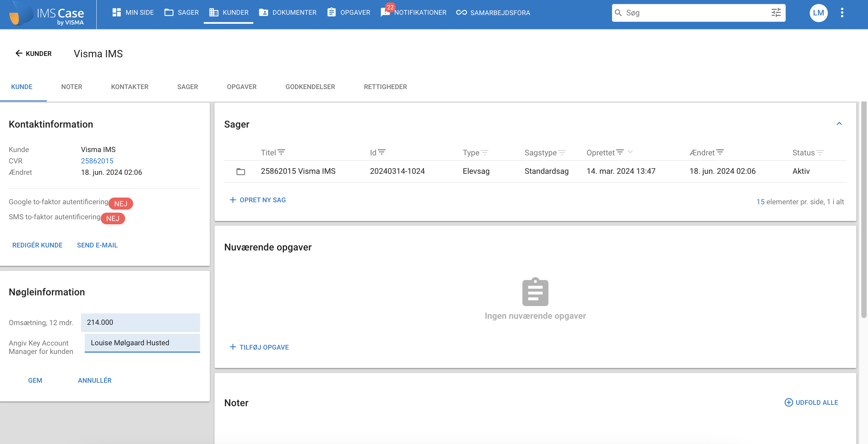Image resolution: width=868 pixels, height=444 pixels.
Task: Filter the Titel column
Action: point(281,152)
